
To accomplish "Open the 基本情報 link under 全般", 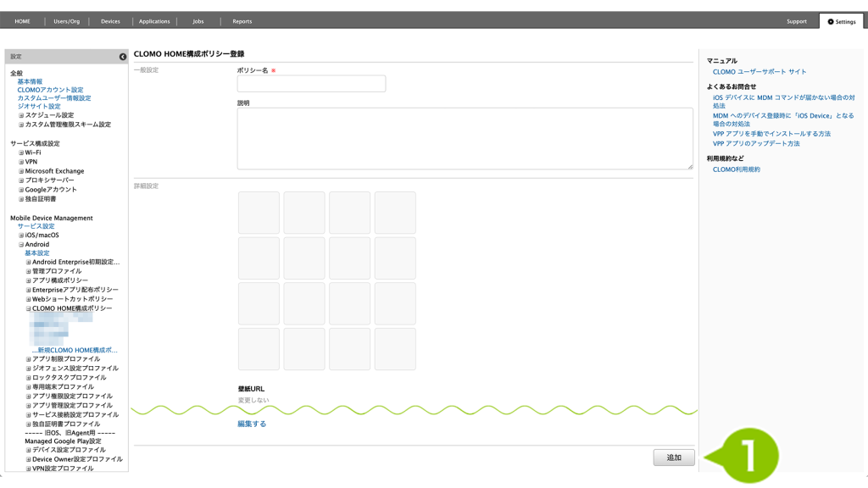I will (x=30, y=81).
